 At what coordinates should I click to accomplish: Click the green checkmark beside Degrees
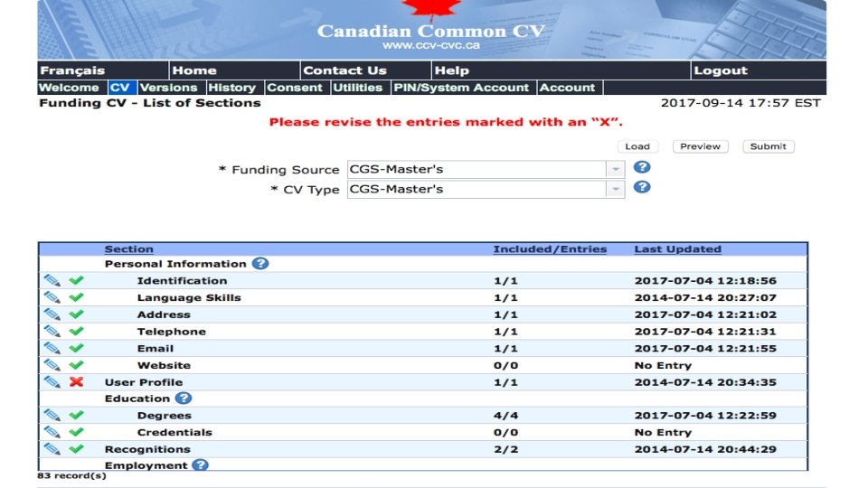tap(76, 415)
